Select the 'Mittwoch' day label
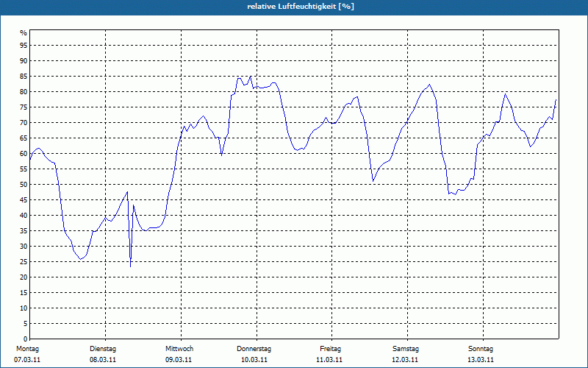 (179, 349)
